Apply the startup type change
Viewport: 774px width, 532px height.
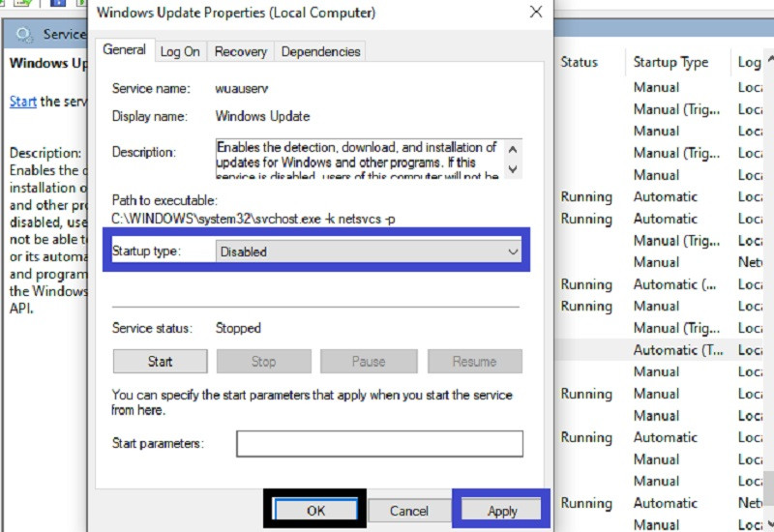(501, 510)
